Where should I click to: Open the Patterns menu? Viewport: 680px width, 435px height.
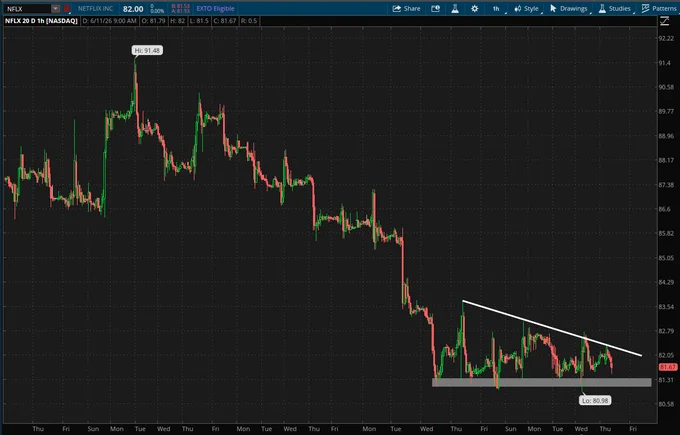(659, 9)
